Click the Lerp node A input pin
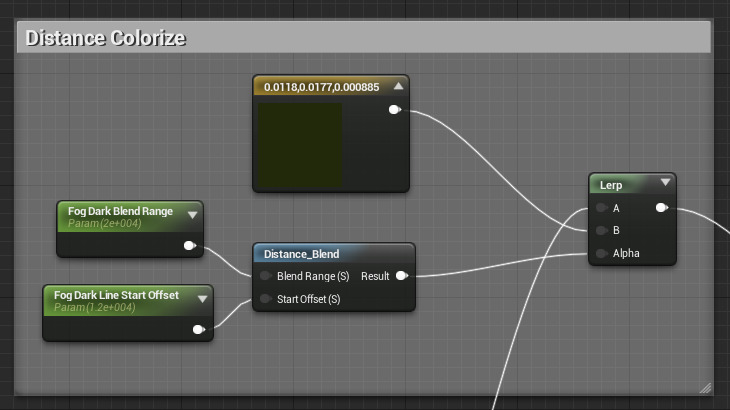This screenshot has height=410, width=730. pyautogui.click(x=601, y=208)
